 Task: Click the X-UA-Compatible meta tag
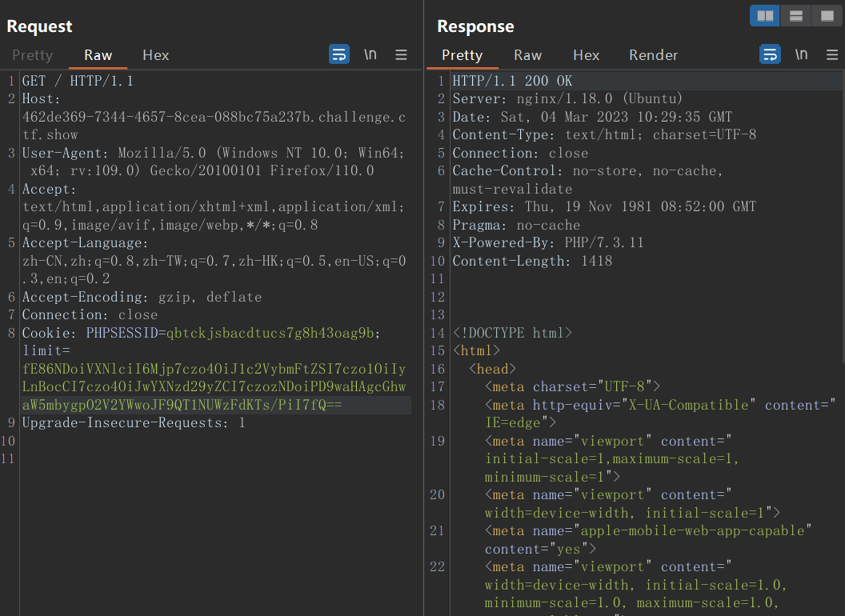click(660, 414)
